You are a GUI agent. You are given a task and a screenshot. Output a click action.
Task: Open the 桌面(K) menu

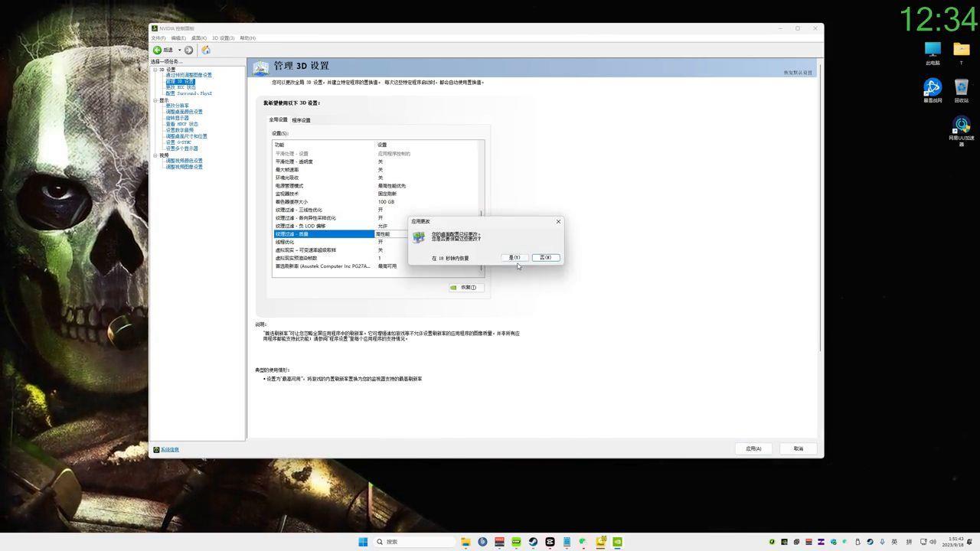pyautogui.click(x=199, y=37)
